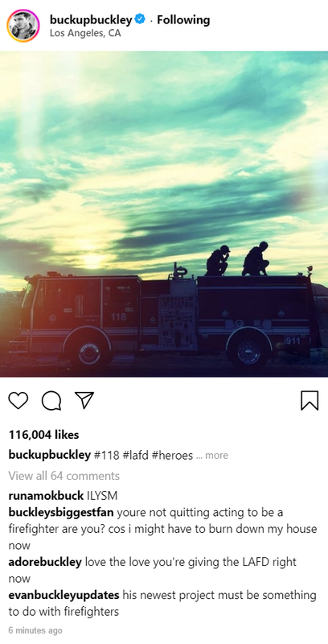The image size is (328, 644).
Task: Visit the runamokbuck commenter profile
Action: tap(46, 496)
